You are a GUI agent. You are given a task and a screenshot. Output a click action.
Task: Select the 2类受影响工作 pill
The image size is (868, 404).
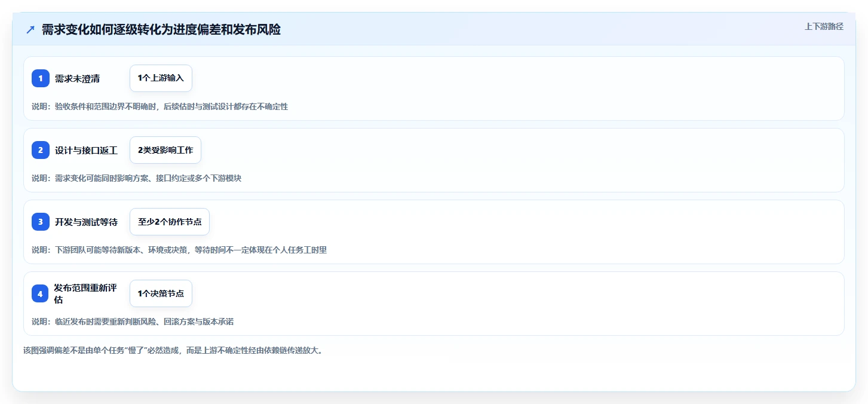[x=165, y=150]
